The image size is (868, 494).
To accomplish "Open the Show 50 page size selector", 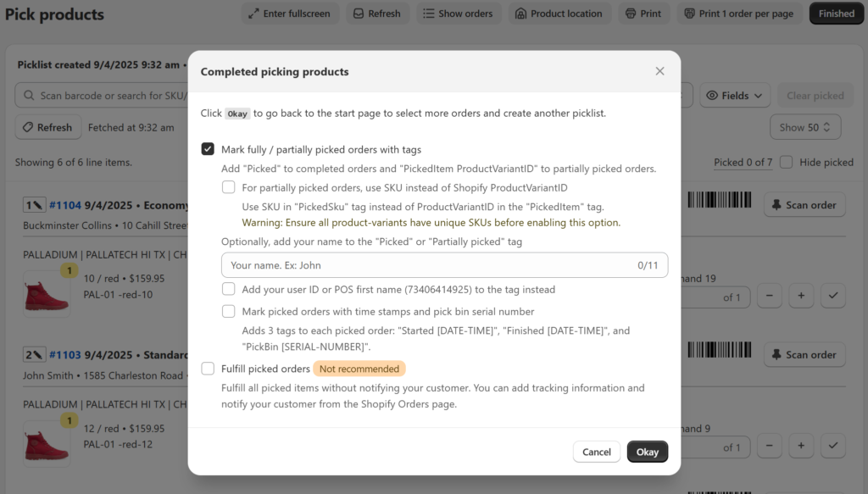I will point(805,127).
